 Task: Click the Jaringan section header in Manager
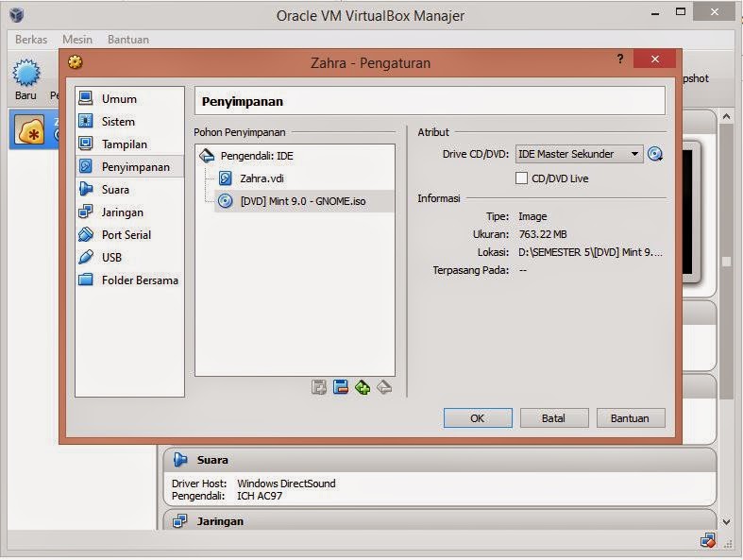pyautogui.click(x=439, y=520)
